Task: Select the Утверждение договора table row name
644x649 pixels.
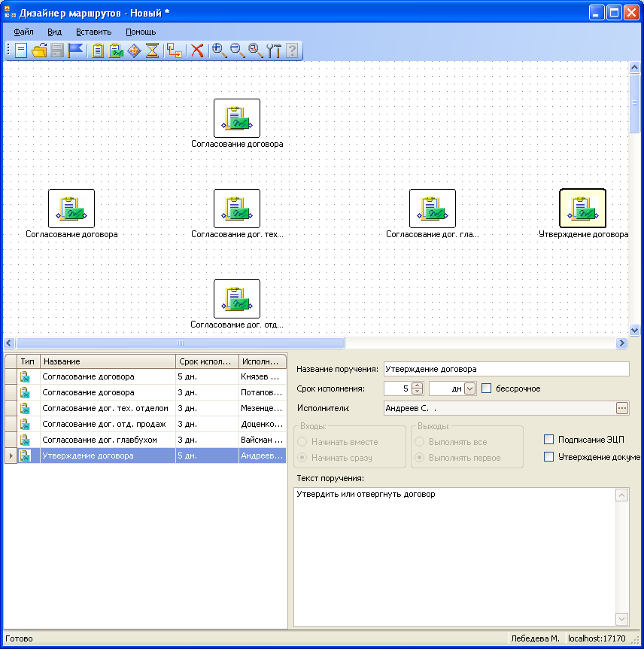Action: [x=88, y=456]
